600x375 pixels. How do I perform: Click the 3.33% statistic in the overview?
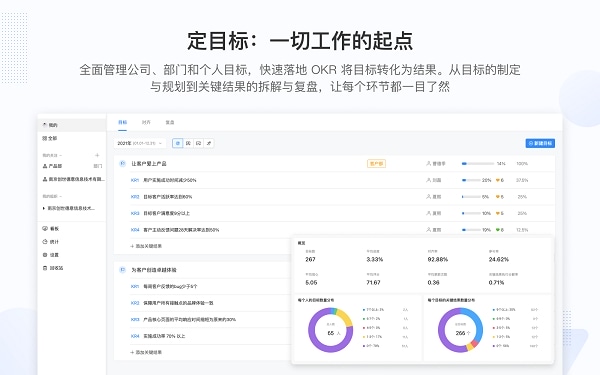coord(375,259)
